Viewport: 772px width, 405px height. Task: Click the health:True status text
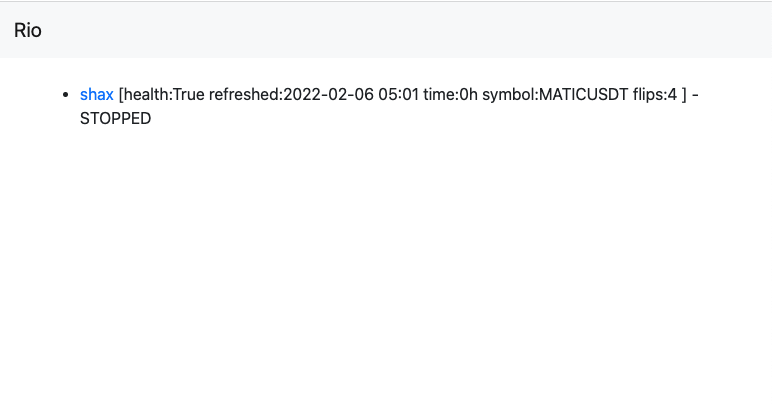coord(164,94)
